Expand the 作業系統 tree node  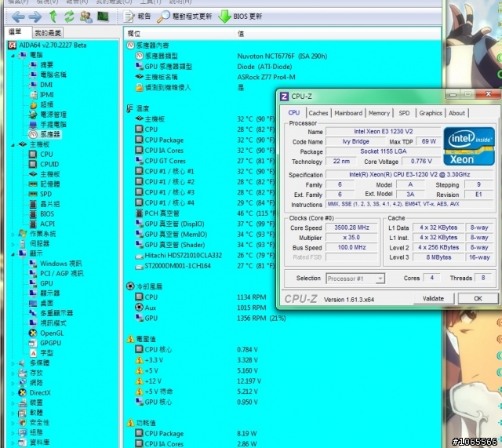(x=13, y=234)
